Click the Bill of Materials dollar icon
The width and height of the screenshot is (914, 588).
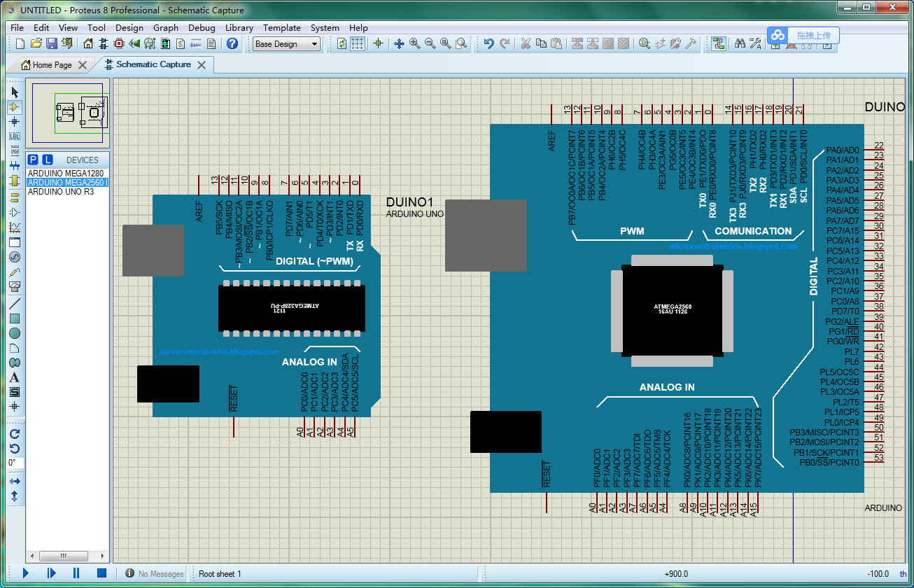[181, 43]
